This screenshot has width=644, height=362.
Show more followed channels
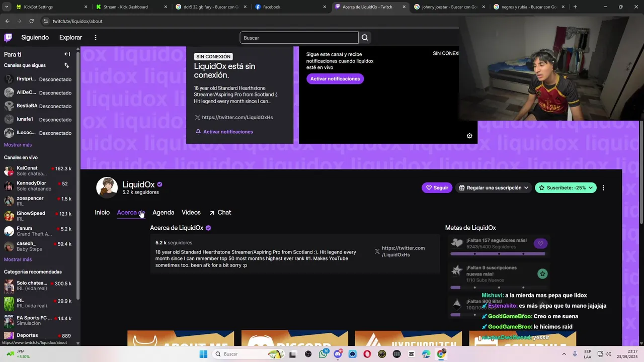click(18, 145)
